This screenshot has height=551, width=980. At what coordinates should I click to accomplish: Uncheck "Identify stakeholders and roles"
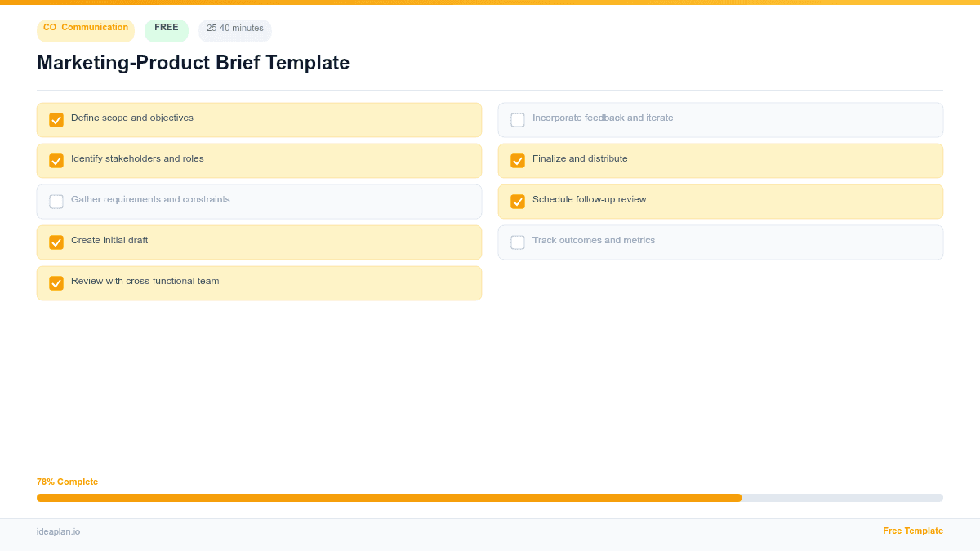(x=56, y=160)
